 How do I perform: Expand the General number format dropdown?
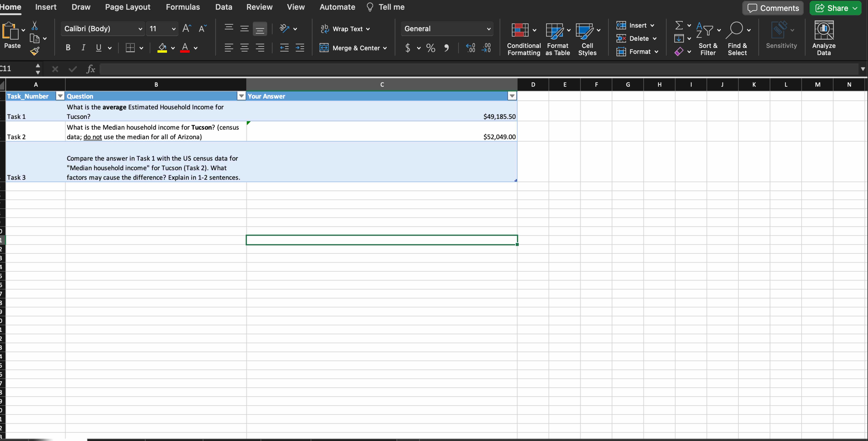point(489,29)
